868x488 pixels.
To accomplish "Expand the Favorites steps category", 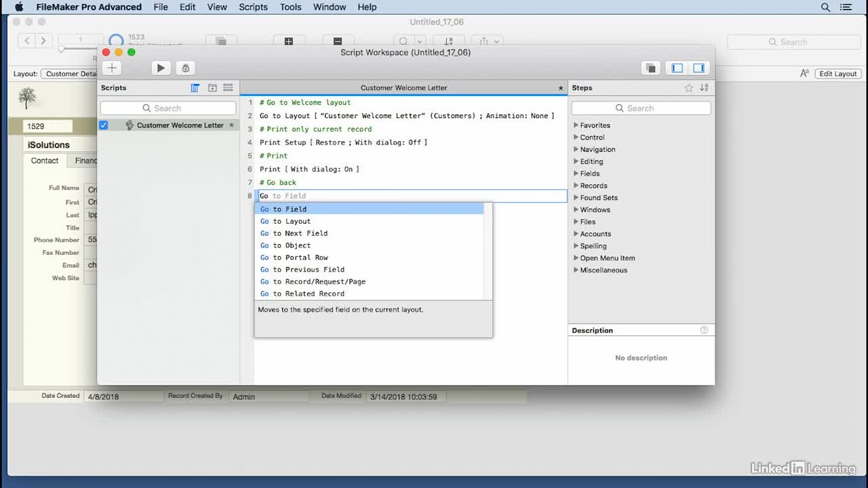I will 576,125.
